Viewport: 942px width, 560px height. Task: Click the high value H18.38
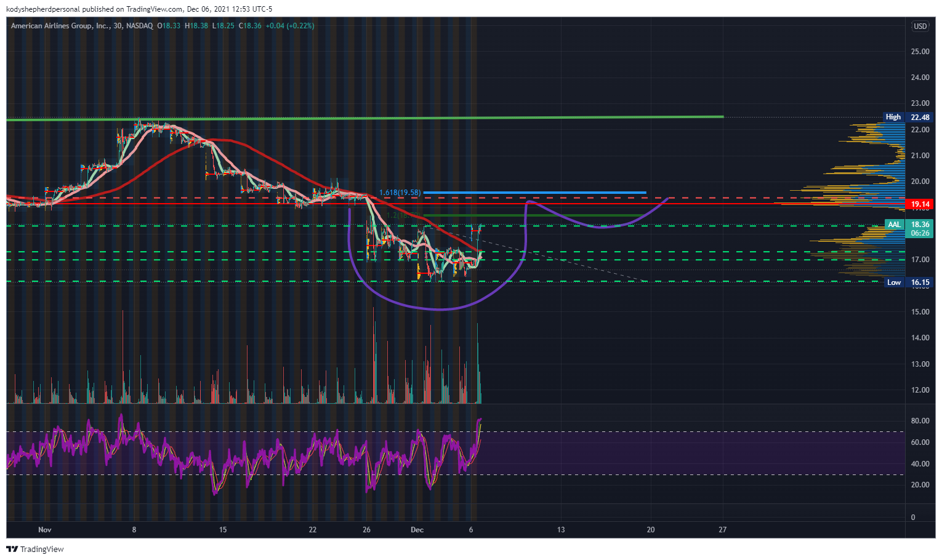click(196, 26)
